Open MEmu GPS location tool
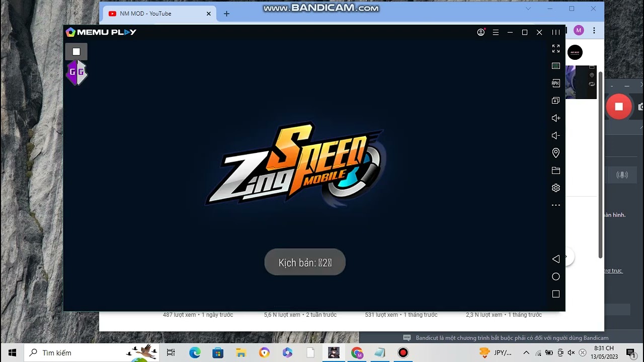644x362 pixels. click(556, 153)
